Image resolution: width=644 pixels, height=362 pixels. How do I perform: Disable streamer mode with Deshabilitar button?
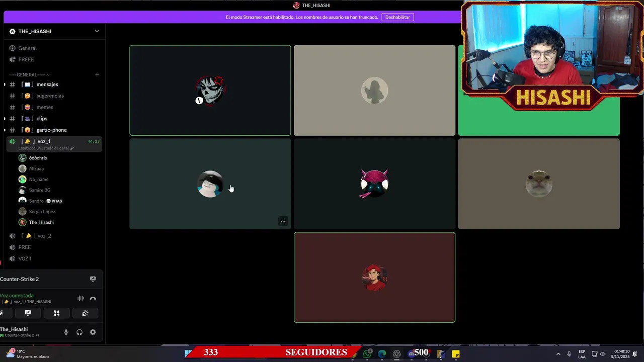click(x=397, y=17)
